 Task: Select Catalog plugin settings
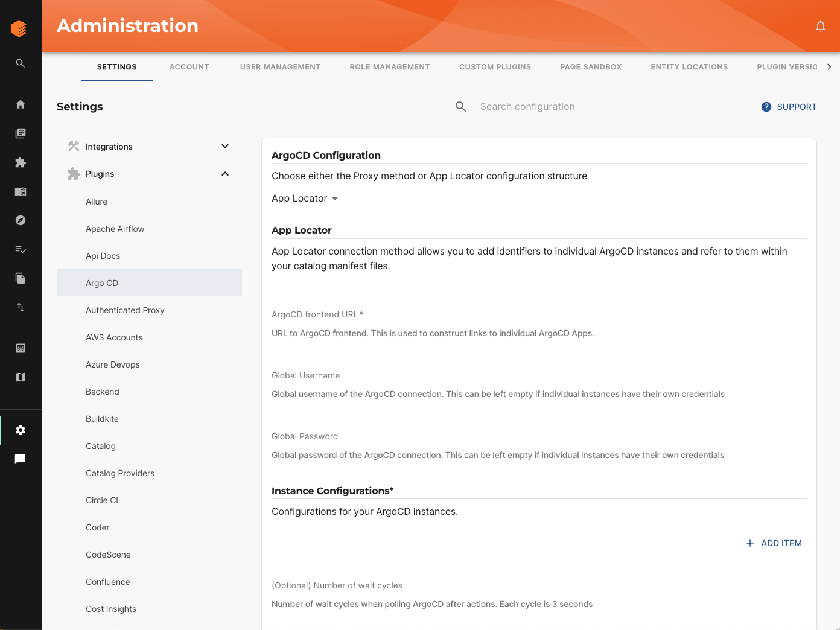coord(149,446)
